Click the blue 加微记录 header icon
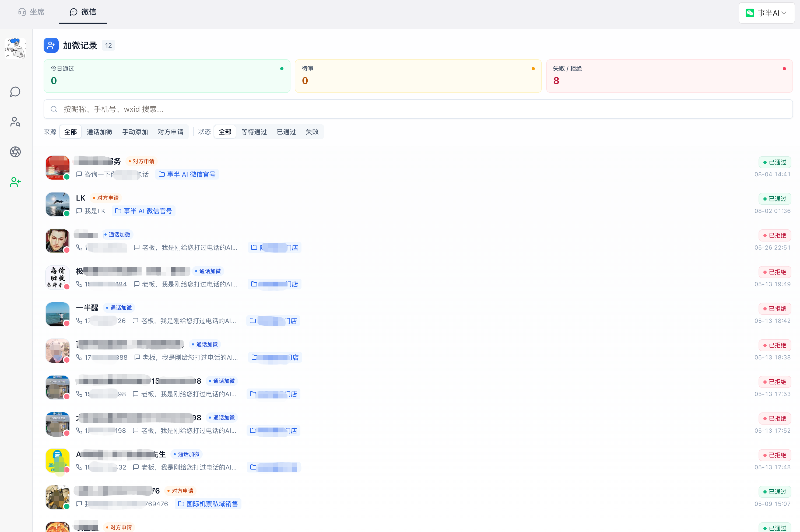The width and height of the screenshot is (800, 532). pos(51,45)
